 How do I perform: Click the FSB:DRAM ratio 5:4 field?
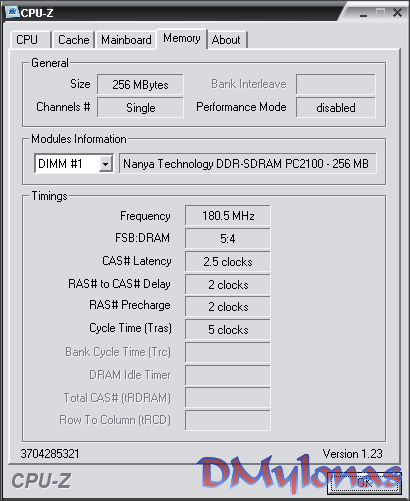[x=228, y=239]
